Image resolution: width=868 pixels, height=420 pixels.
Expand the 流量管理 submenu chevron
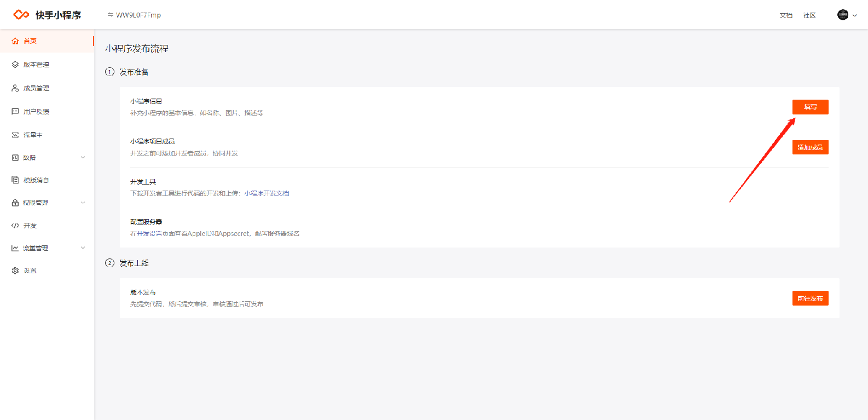click(83, 248)
